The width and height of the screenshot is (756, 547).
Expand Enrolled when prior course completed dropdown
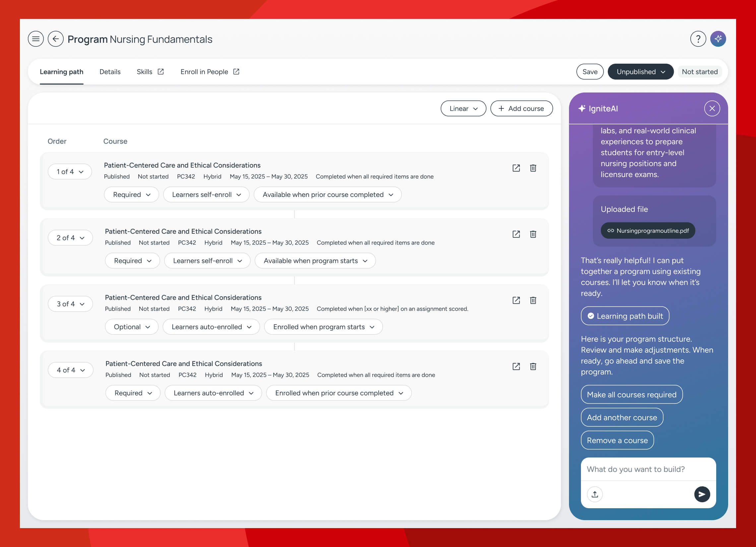click(338, 393)
